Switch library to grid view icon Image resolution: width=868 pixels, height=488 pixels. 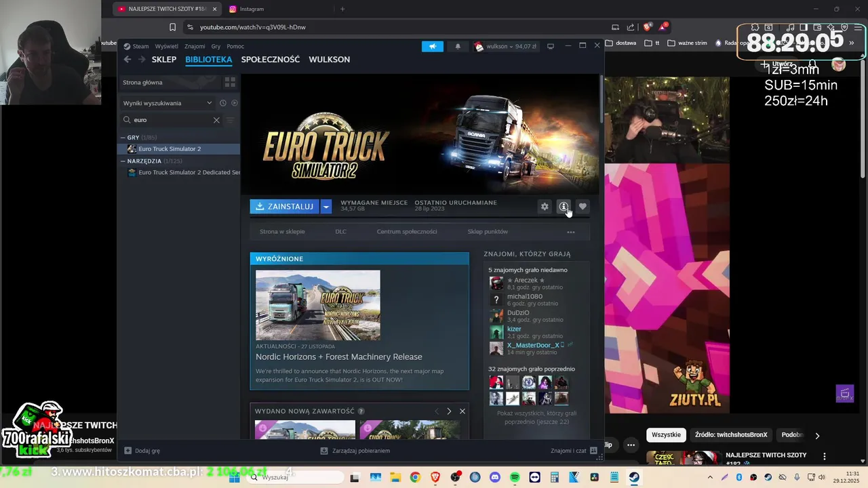(x=230, y=82)
